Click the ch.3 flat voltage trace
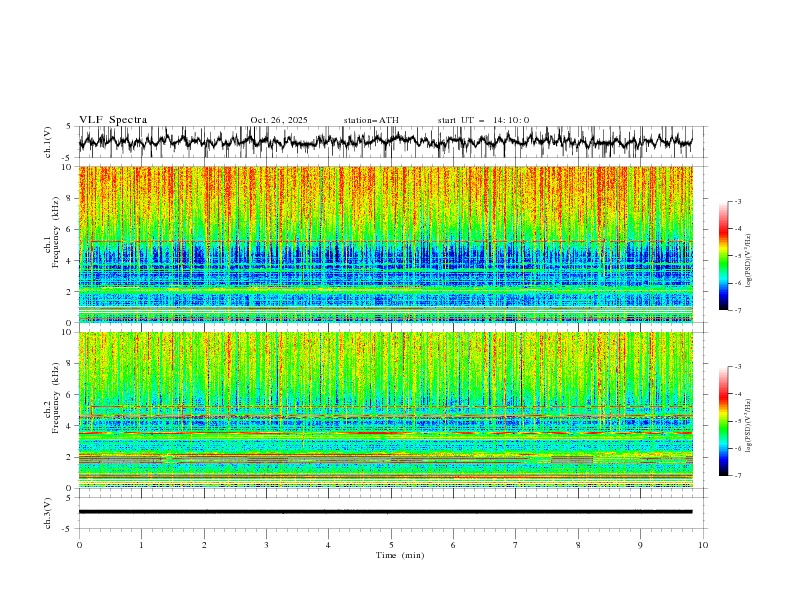The width and height of the screenshot is (792, 612). tap(385, 512)
